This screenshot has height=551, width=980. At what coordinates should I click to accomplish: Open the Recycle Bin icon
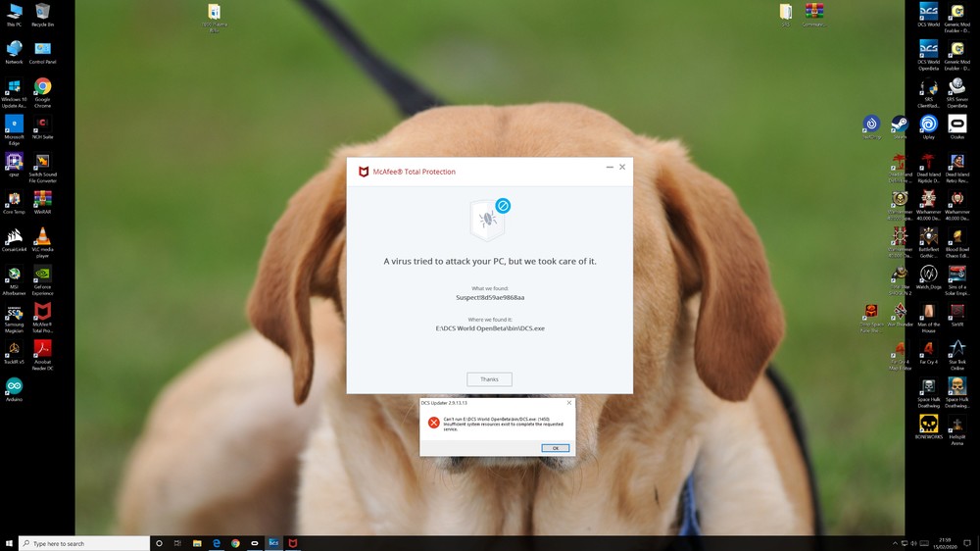(x=42, y=15)
